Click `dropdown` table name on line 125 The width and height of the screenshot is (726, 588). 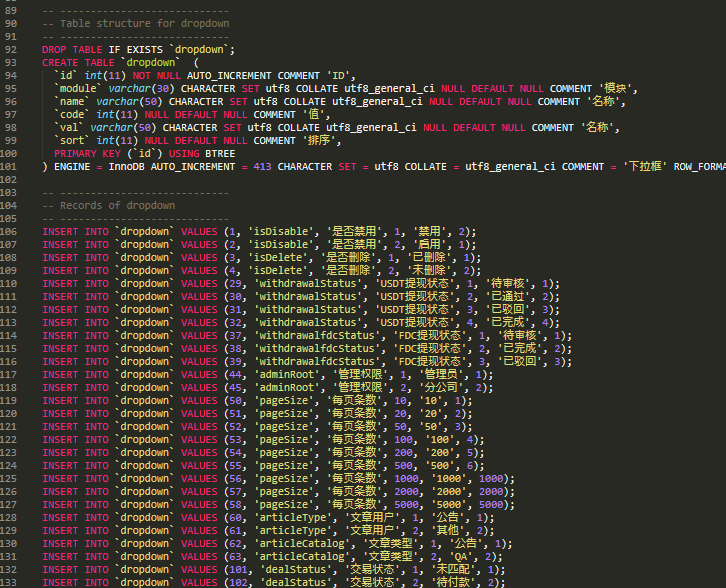pyautogui.click(x=144, y=478)
